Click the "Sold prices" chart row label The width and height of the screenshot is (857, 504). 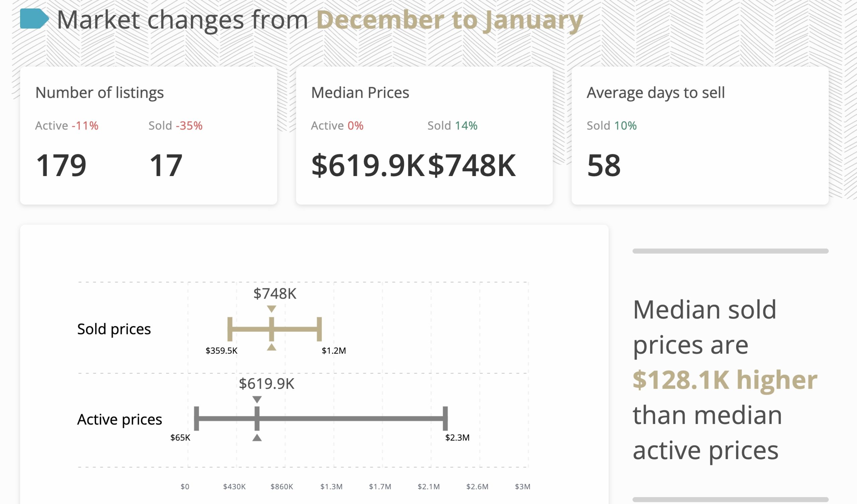click(114, 329)
